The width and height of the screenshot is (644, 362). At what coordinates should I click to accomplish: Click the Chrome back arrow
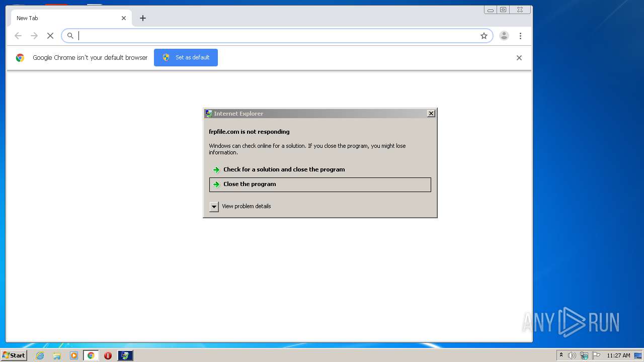coord(18,36)
